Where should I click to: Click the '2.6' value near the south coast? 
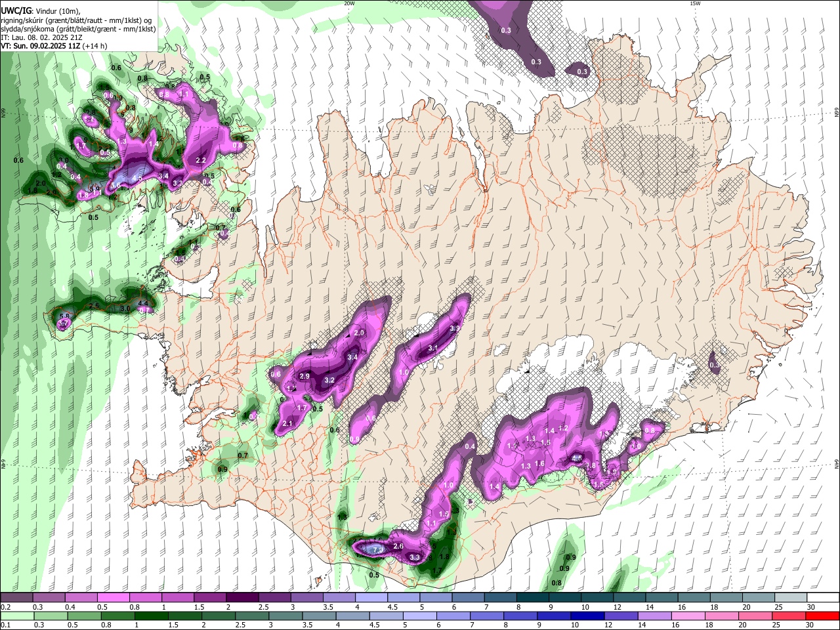(398, 546)
